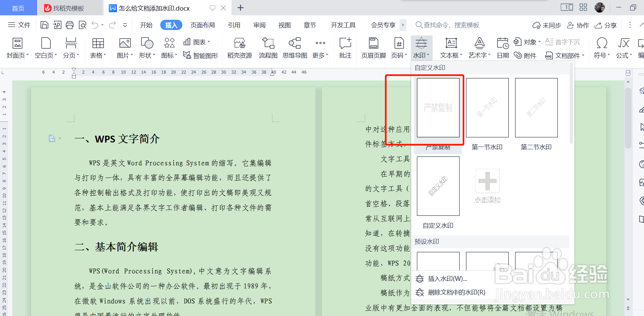This screenshot has height=316, width=644.
Task: Open the more options vertical dots menu
Action: pyautogui.click(x=630, y=25)
